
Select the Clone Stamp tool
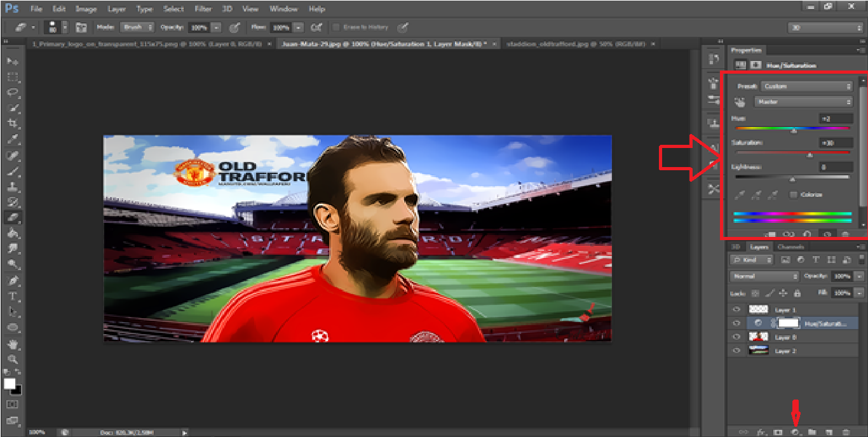[12, 187]
